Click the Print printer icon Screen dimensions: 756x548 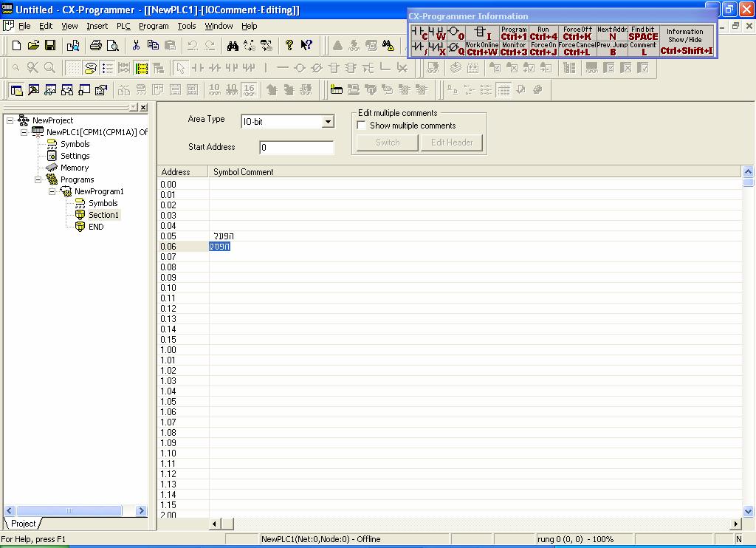tap(96, 45)
